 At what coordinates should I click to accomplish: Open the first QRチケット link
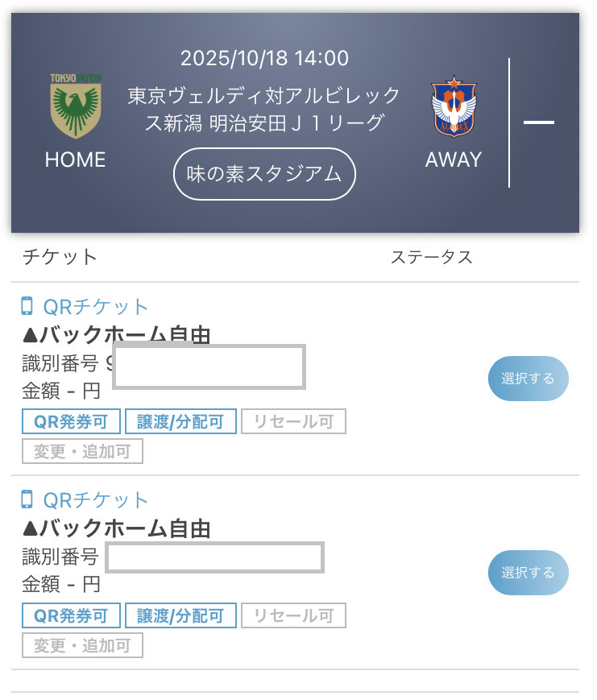(96, 307)
